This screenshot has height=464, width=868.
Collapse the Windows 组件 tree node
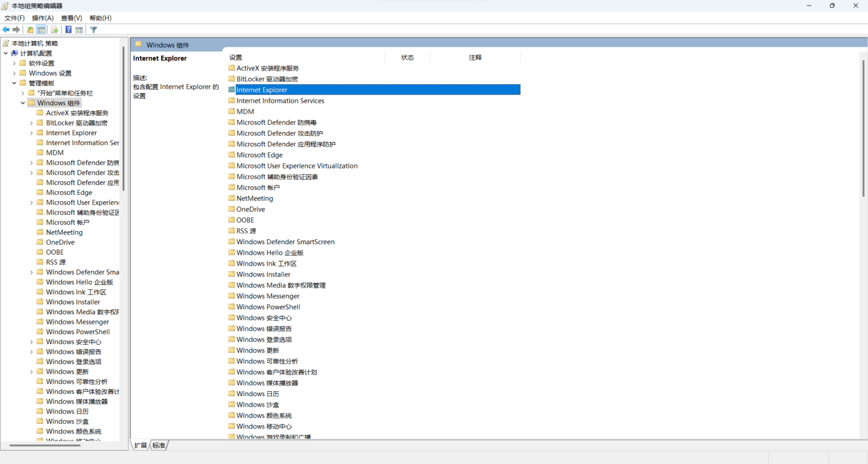coord(23,102)
